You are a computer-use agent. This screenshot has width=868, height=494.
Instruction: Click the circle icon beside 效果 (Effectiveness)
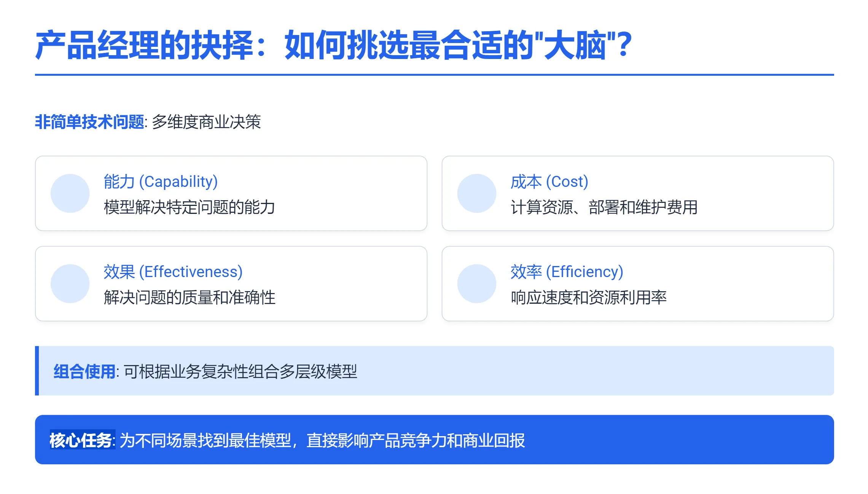pyautogui.click(x=70, y=284)
